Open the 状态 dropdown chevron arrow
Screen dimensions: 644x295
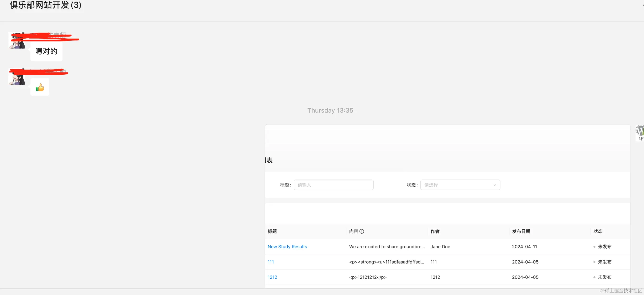[x=494, y=185]
